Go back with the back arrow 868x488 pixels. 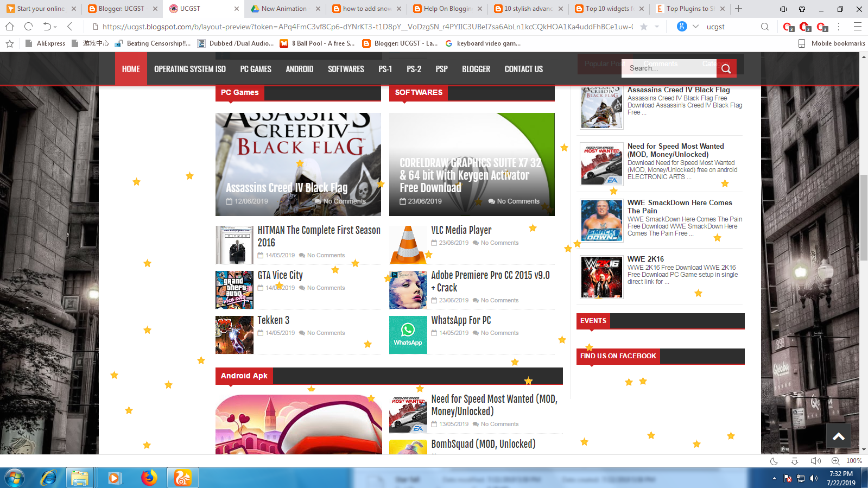point(69,27)
